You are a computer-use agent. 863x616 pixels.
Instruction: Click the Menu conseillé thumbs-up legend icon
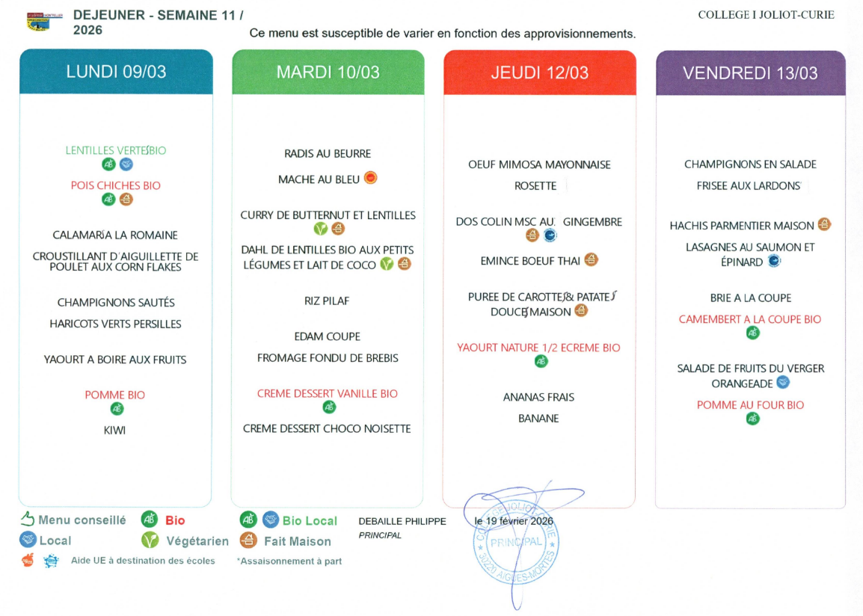[28, 520]
